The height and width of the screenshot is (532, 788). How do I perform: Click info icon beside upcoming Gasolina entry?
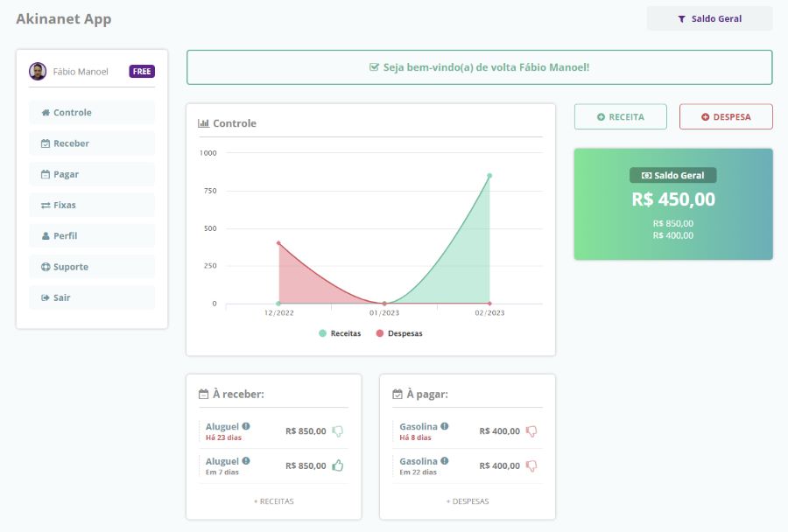click(x=445, y=461)
